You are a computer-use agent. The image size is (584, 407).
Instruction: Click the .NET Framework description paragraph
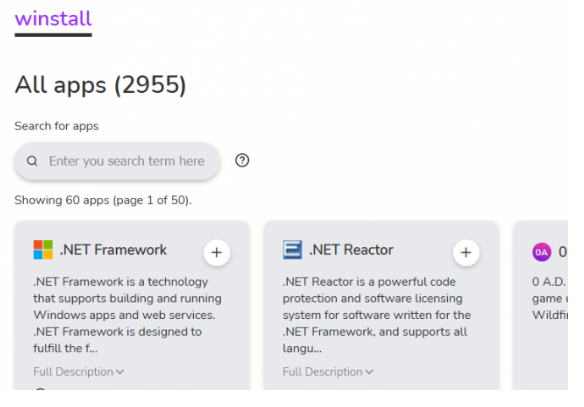(127, 315)
